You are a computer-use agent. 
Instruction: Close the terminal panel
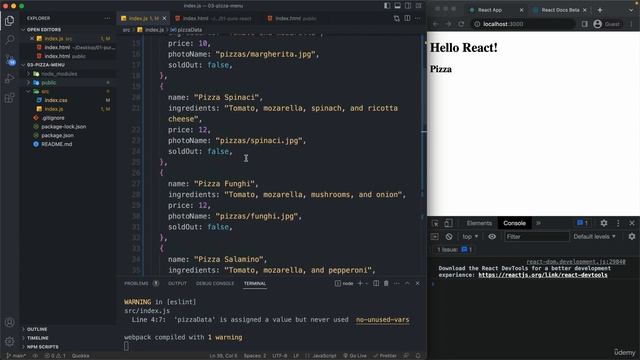coord(418,283)
